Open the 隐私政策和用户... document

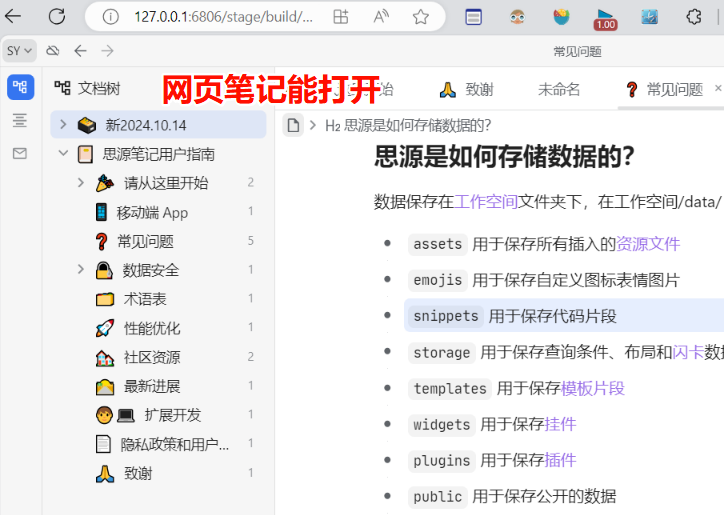click(x=175, y=444)
